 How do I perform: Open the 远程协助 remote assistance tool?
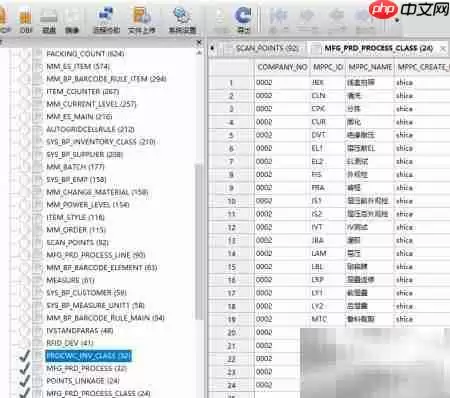(106, 20)
